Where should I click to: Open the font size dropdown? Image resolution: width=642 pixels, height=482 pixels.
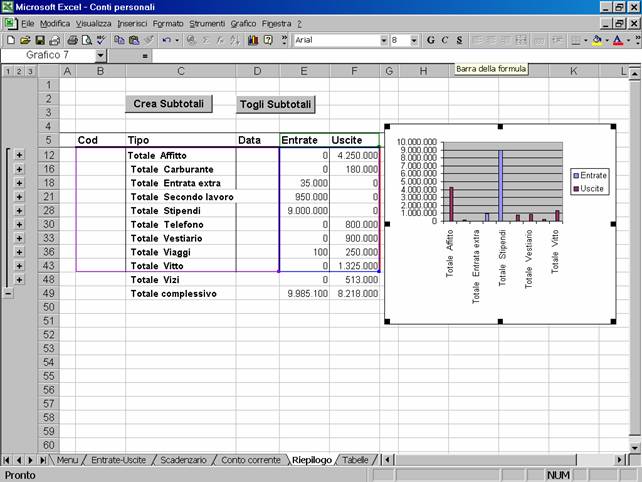tap(415, 40)
